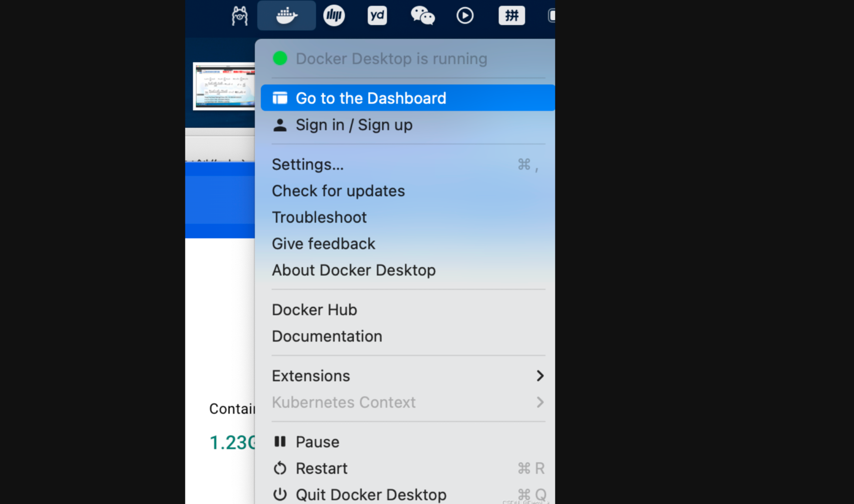Expand the Extensions submenu arrow
Screen dimensions: 854x504
(540, 376)
